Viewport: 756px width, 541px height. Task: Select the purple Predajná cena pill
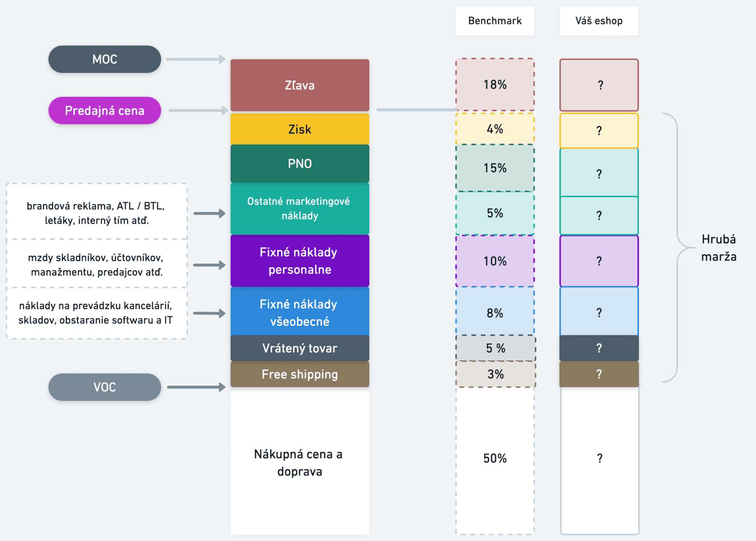(x=105, y=111)
